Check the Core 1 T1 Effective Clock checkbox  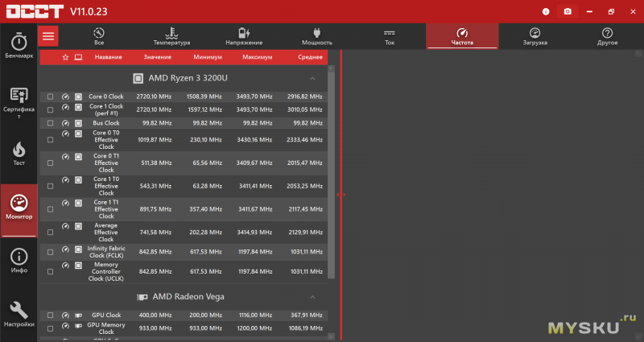(x=50, y=209)
